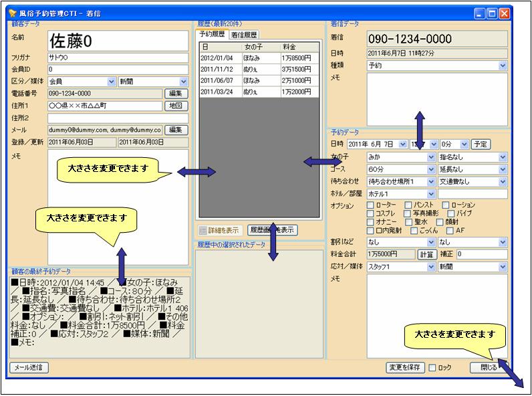The height and width of the screenshot is (396, 532).
Task: Click 編集 next to the phone number
Action: [x=176, y=94]
